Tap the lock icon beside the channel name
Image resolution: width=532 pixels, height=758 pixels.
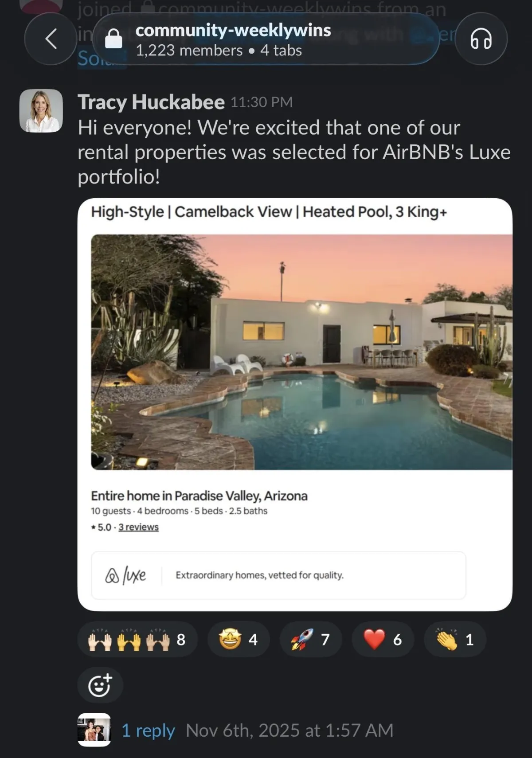pos(113,39)
